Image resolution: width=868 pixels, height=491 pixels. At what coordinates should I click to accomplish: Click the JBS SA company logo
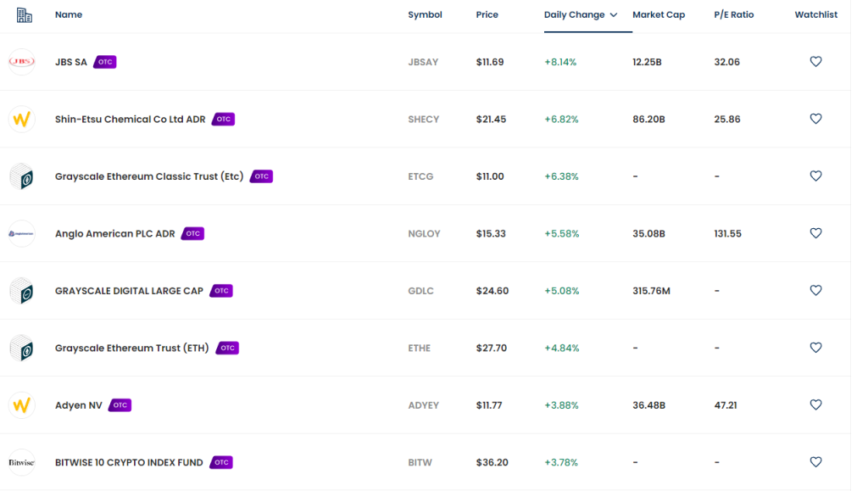click(x=21, y=61)
